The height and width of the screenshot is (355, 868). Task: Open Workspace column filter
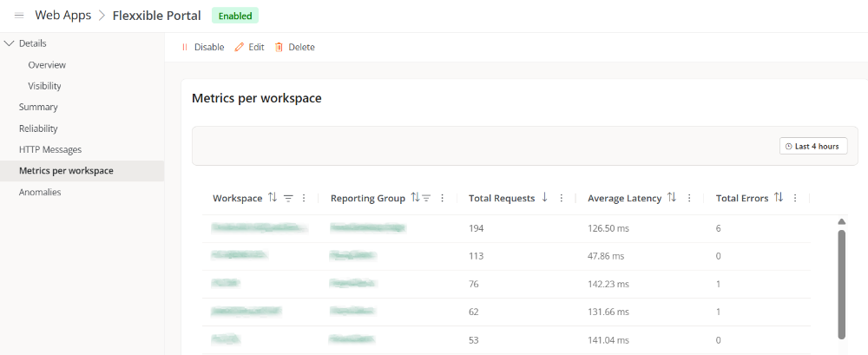tap(288, 198)
